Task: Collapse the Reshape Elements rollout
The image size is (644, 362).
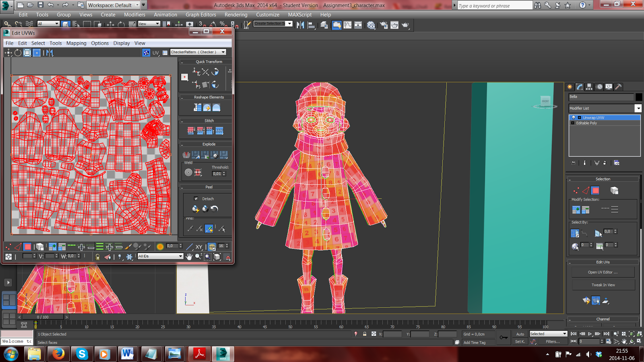Action: click(206, 97)
